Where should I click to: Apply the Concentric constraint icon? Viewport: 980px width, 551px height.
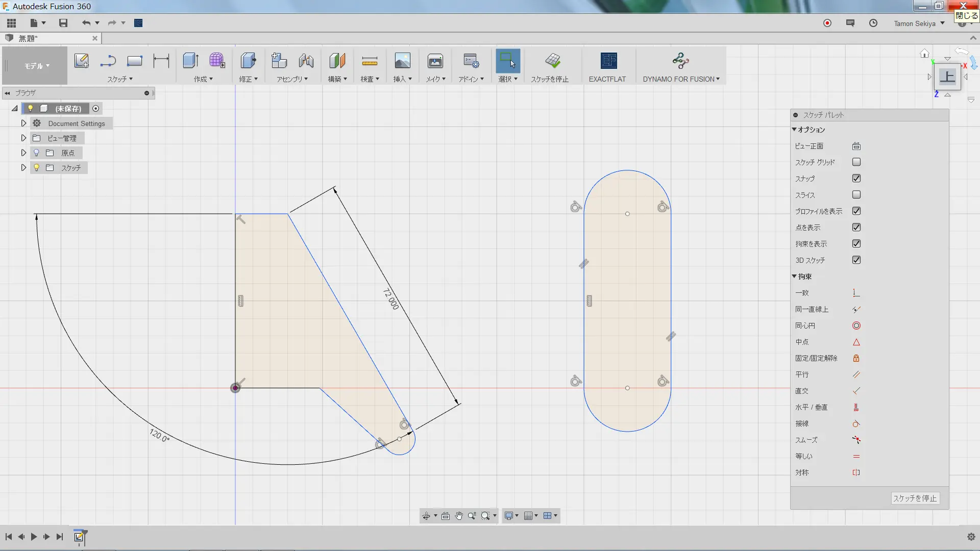pos(856,325)
